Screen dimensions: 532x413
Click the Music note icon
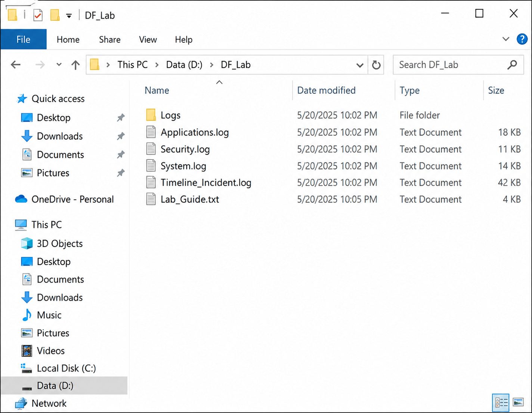pyautogui.click(x=27, y=315)
